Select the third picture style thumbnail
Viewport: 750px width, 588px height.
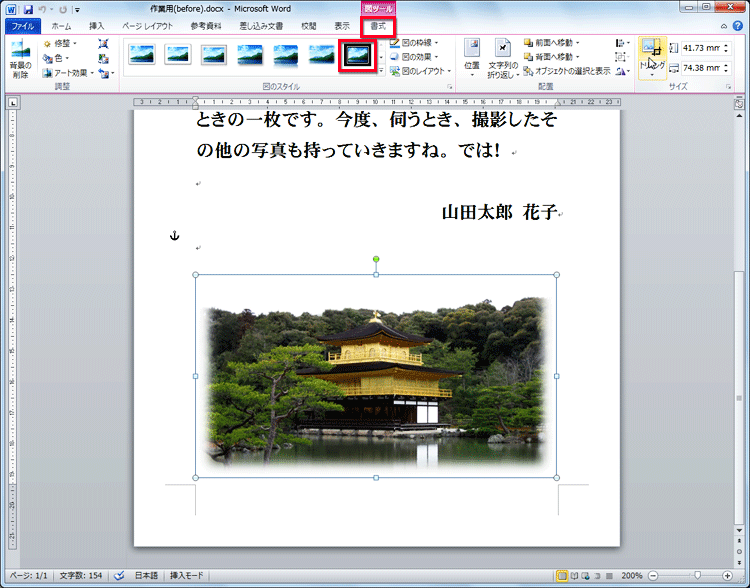pos(214,55)
